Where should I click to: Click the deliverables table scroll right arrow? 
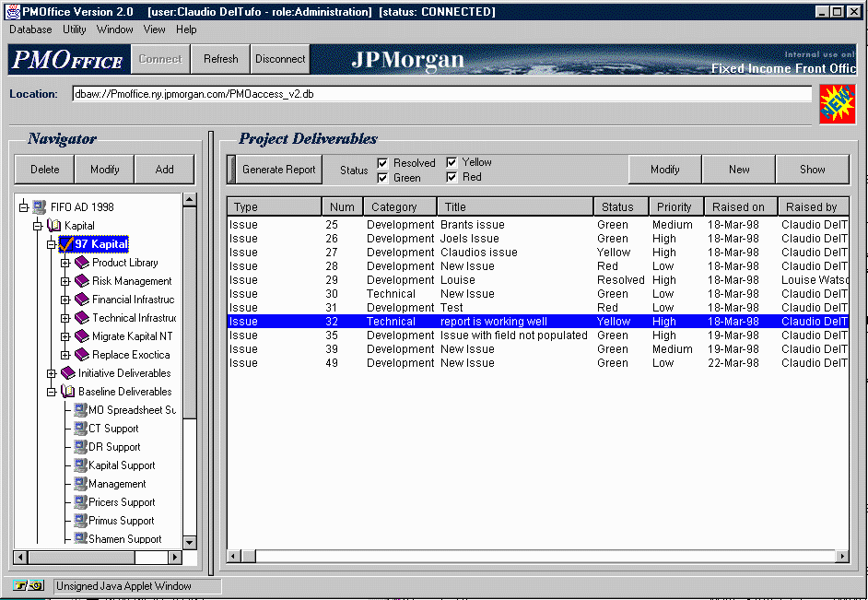842,557
